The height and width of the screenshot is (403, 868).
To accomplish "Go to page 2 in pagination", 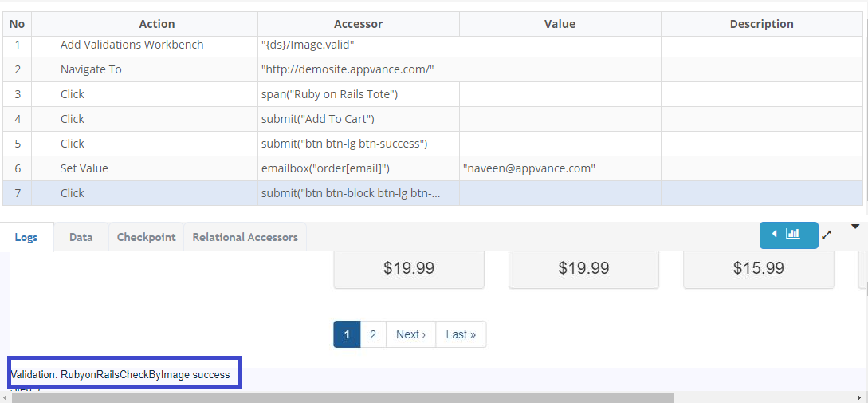I will (x=373, y=334).
